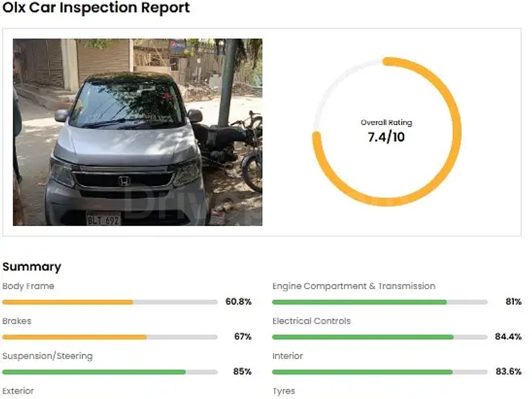The height and width of the screenshot is (399, 532).
Task: Click the Suspension/Steering progress bar
Action: pos(110,372)
